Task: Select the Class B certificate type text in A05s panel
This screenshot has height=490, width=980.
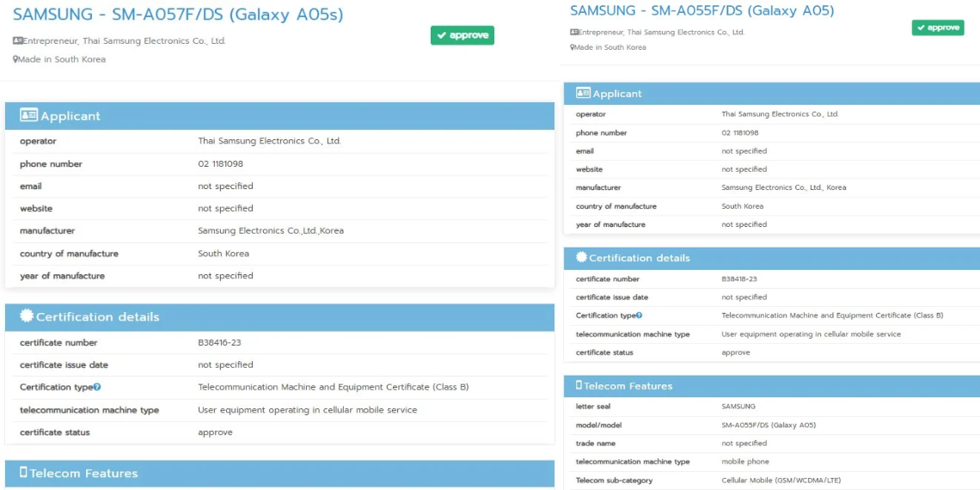Action: (334, 387)
